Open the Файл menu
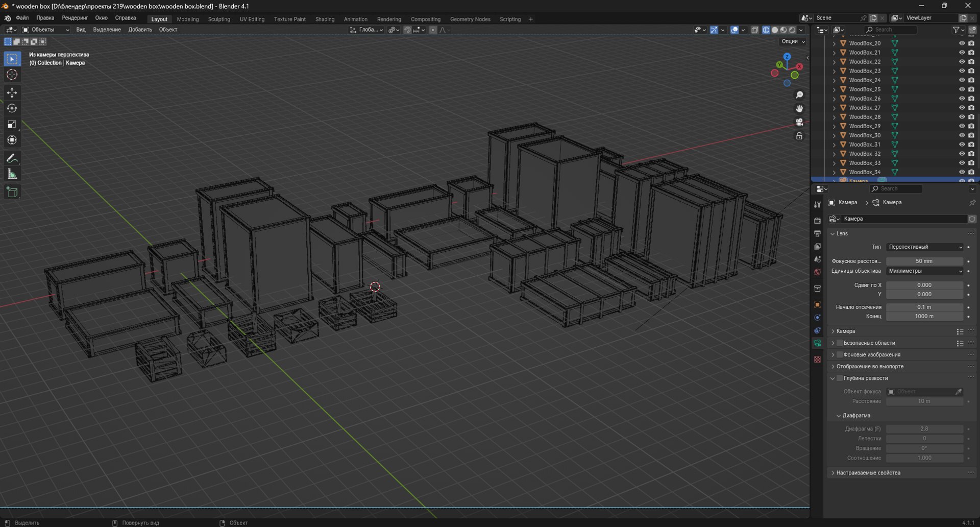Viewport: 980px width, 527px height. (22, 18)
